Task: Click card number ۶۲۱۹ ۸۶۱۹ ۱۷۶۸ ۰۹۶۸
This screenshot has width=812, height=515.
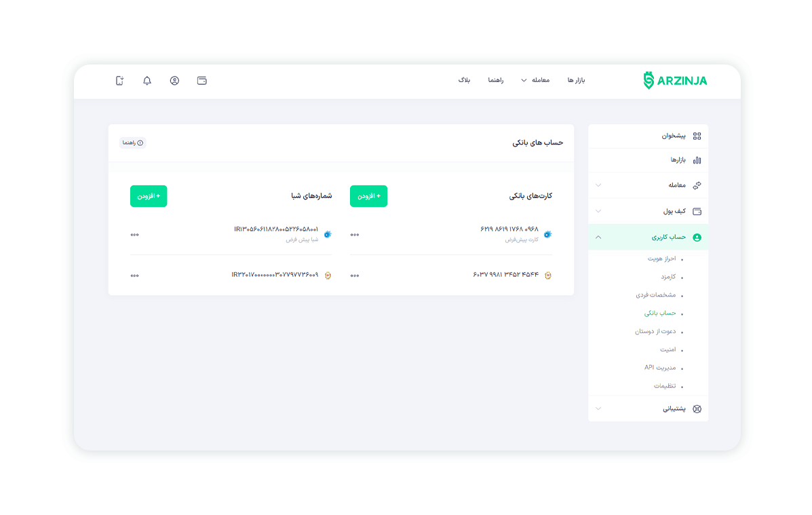Action: 509,229
